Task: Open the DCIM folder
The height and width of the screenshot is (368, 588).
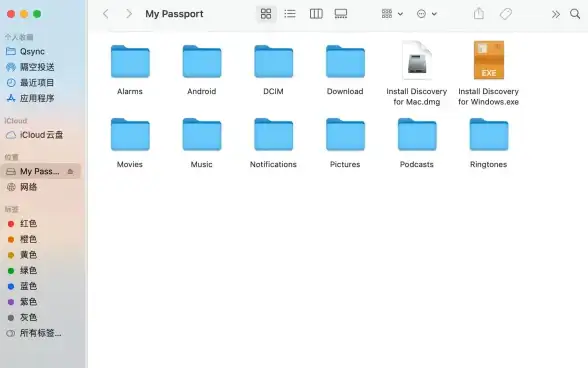Action: (x=273, y=62)
